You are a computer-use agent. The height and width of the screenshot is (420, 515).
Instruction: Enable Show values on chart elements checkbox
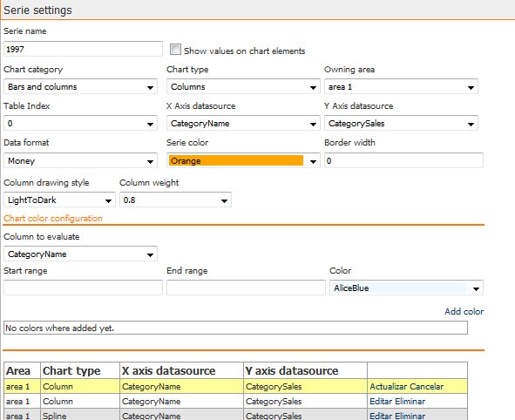coord(175,50)
